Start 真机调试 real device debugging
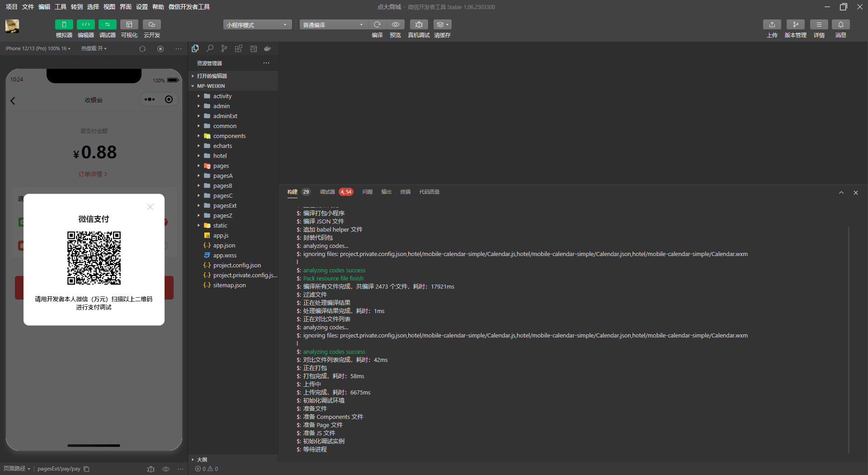This screenshot has width=868, height=475. (419, 24)
